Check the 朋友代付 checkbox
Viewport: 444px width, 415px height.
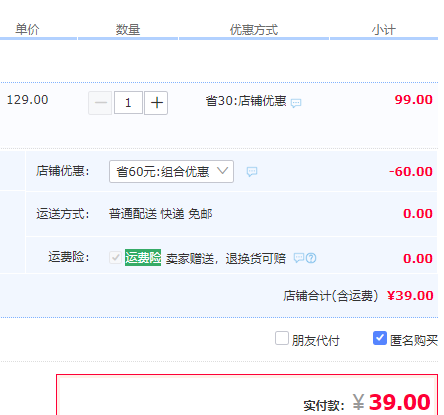[282, 338]
